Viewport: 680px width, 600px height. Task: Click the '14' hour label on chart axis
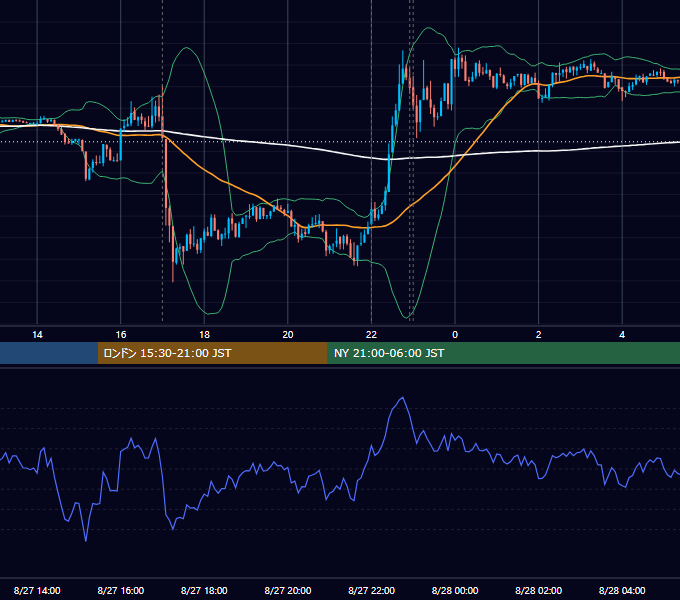[x=37, y=335]
